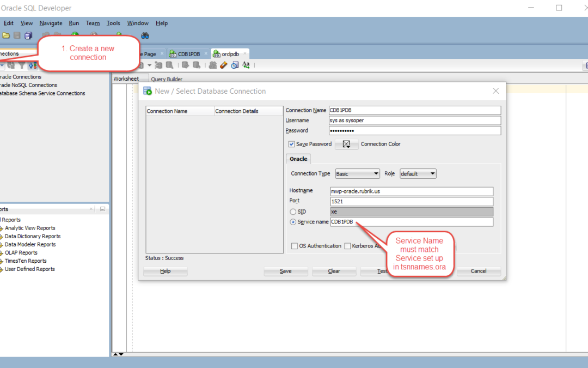This screenshot has height=368, width=588.
Task: Click the Explain Plan worksheet icon
Action: coord(158,65)
